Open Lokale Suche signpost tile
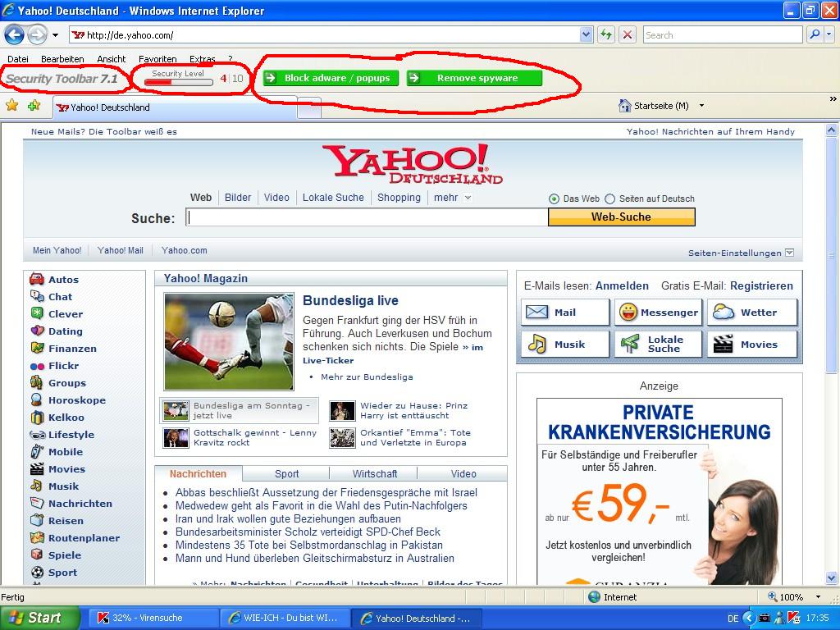Viewport: 840px width, 630px height. [658, 344]
